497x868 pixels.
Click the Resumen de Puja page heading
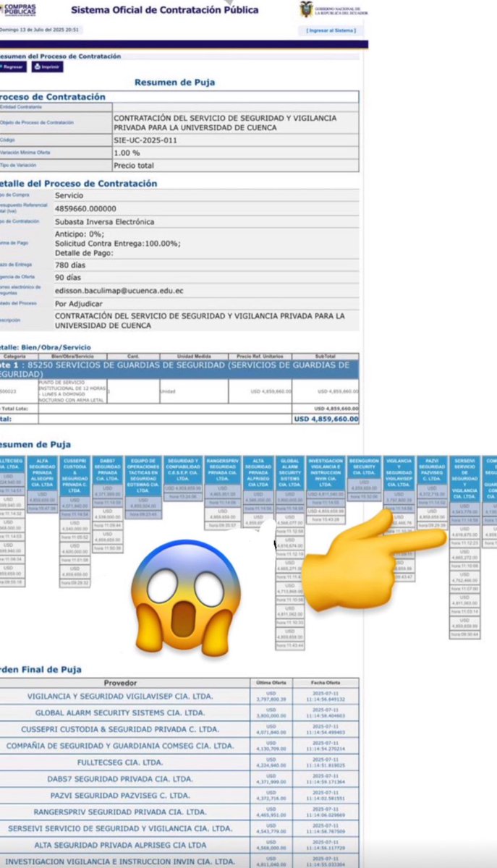click(x=174, y=82)
